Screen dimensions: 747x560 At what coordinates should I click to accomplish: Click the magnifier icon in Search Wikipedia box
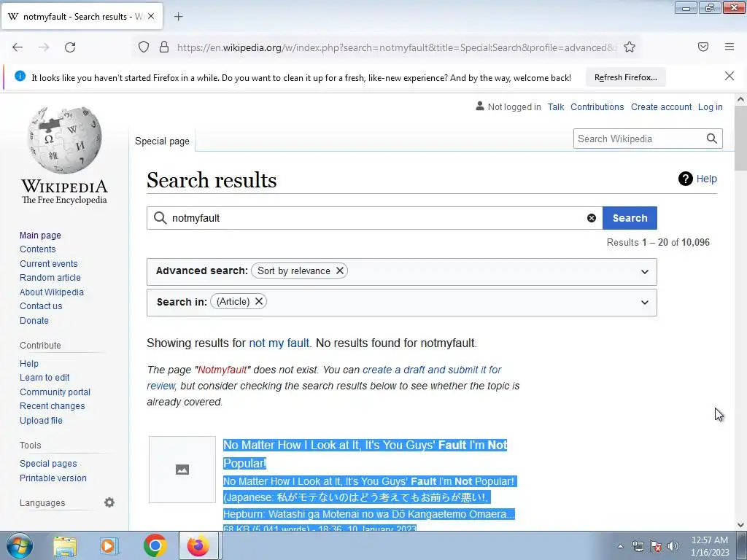pos(712,139)
